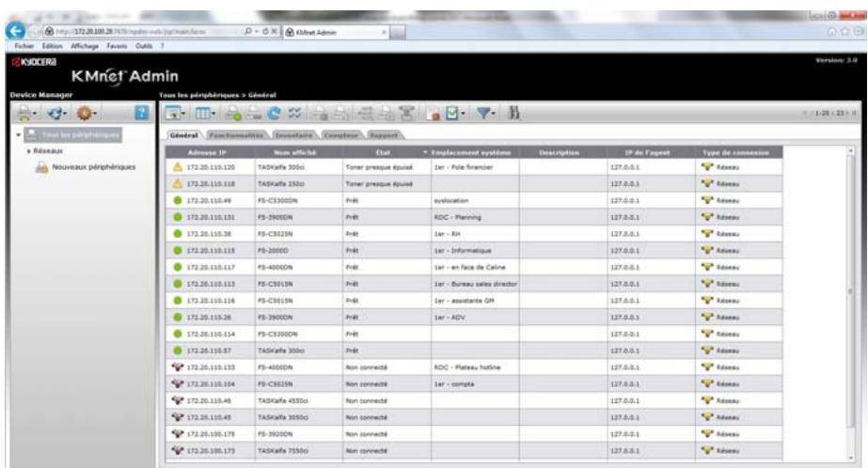This screenshot has width=868, height=468.
Task: Switch to the Rapport tab
Action: (385, 135)
